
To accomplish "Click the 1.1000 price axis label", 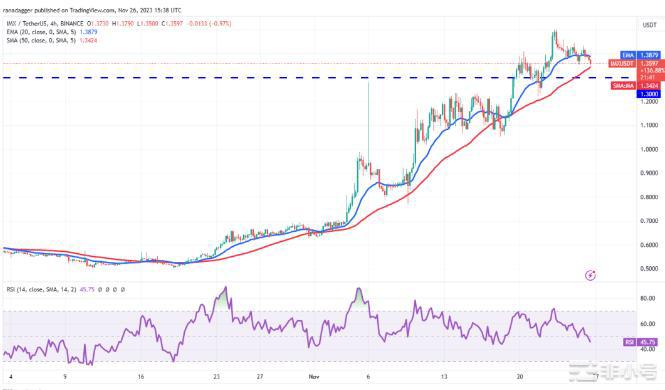I will (x=649, y=125).
